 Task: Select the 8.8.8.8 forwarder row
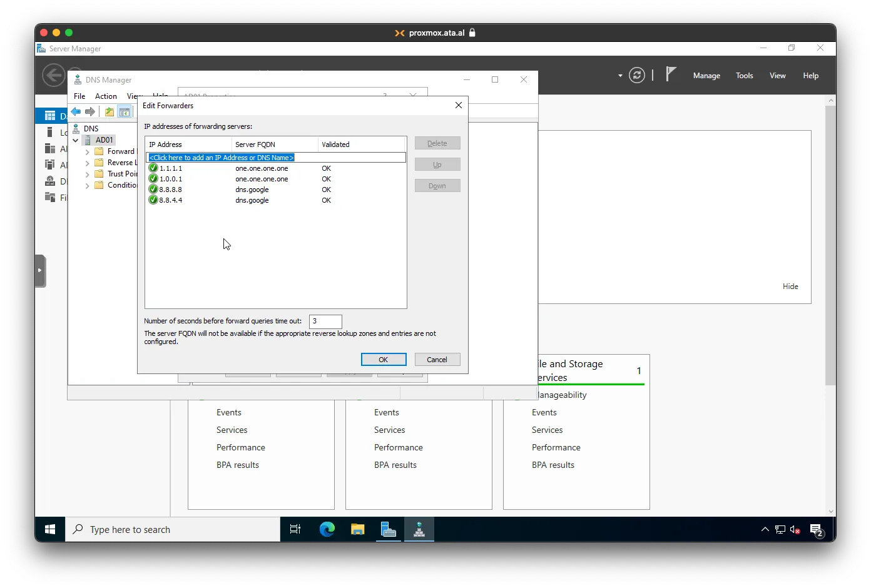276,190
